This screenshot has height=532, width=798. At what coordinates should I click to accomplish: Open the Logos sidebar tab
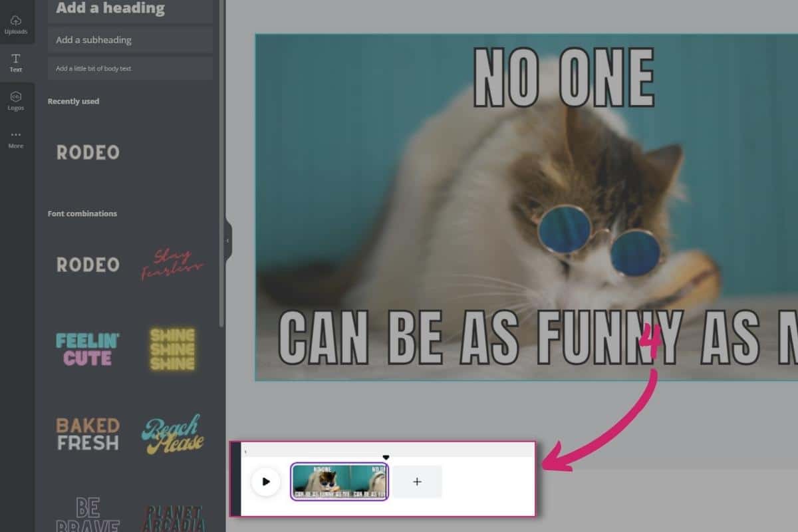coord(16,100)
